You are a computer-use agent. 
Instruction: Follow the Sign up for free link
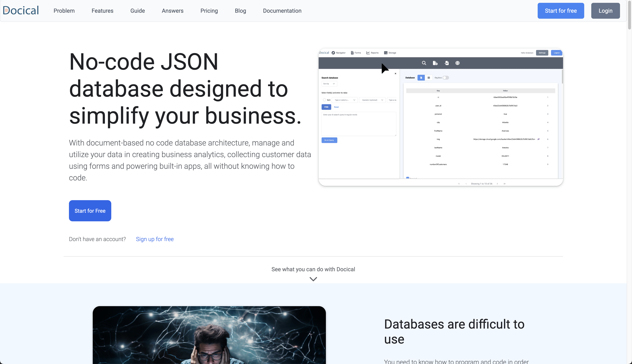coord(155,239)
